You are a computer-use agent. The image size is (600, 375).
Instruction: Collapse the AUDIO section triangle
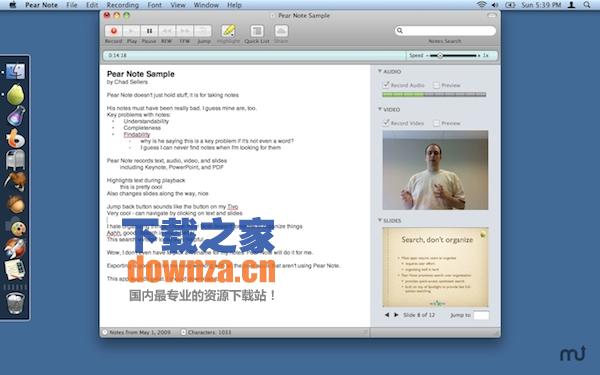[x=380, y=71]
